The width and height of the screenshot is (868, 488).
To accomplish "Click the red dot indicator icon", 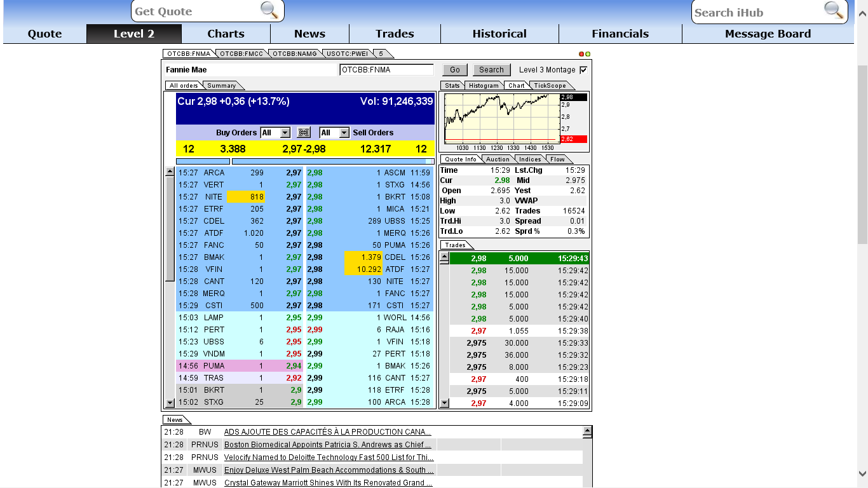I will (581, 54).
